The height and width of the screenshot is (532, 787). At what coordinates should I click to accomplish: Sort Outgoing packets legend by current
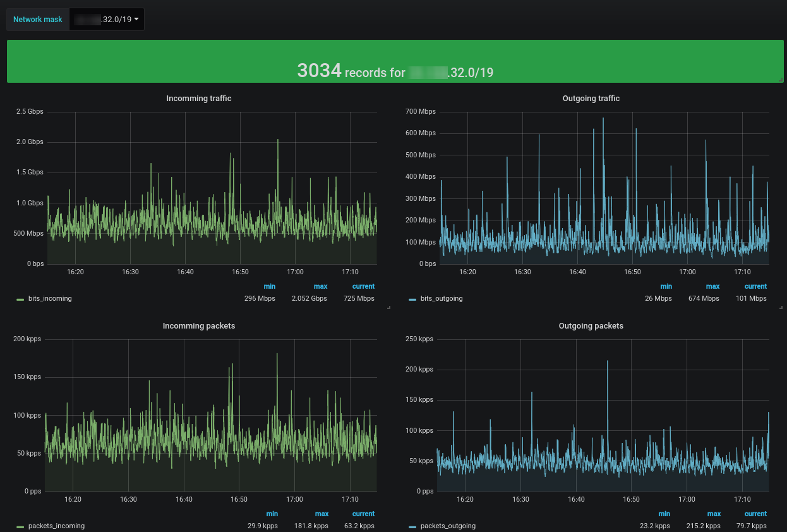(755, 514)
